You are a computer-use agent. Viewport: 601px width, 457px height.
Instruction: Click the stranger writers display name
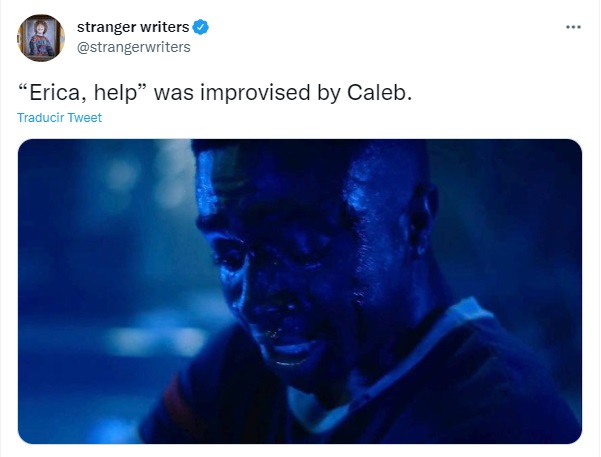point(133,27)
